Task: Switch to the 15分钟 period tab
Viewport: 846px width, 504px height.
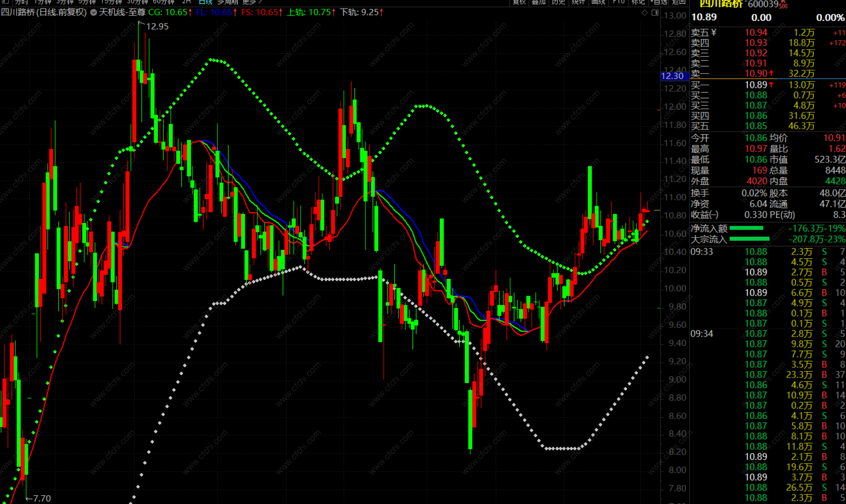Action: click(x=111, y=2)
